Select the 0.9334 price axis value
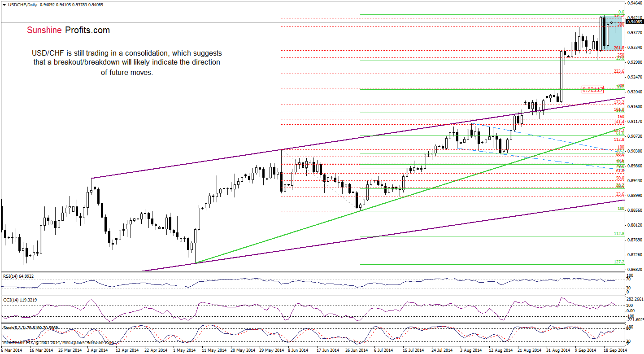The width and height of the screenshot is (644, 354). click(634, 47)
